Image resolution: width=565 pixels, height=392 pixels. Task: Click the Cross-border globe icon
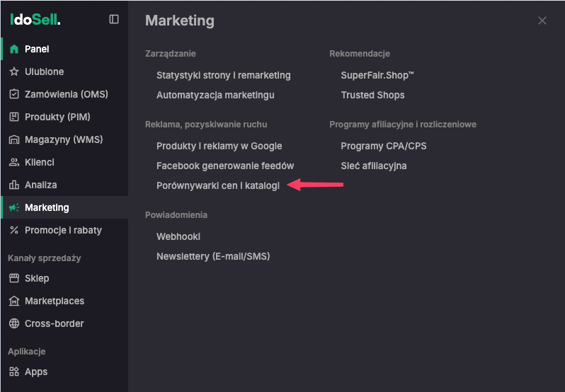pos(14,323)
